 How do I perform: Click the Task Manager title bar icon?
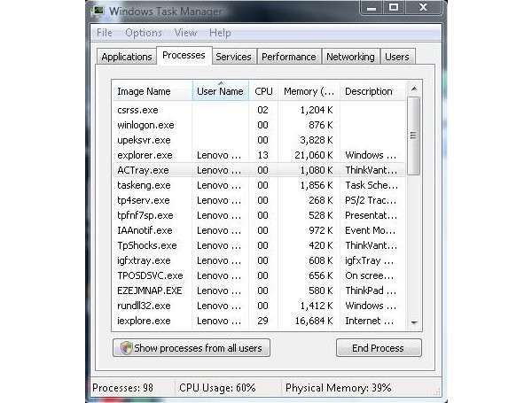[x=98, y=11]
